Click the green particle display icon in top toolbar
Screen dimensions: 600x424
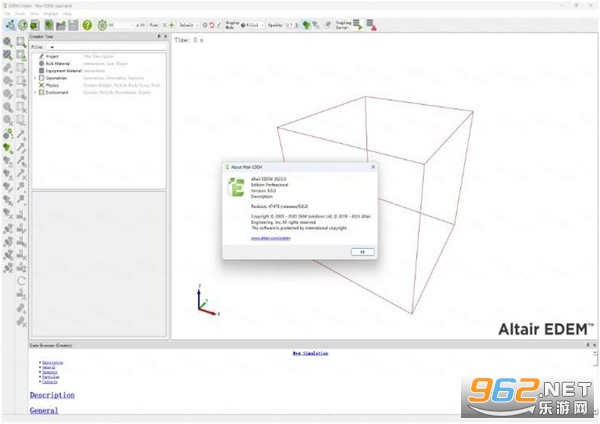[306, 25]
